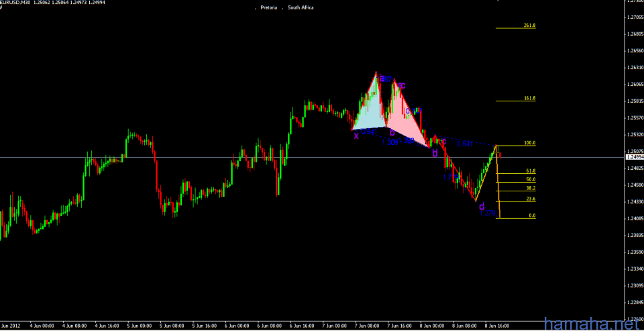The height and width of the screenshot is (331, 644).
Task: Select the 1.308 ratio label
Action: [x=390, y=142]
